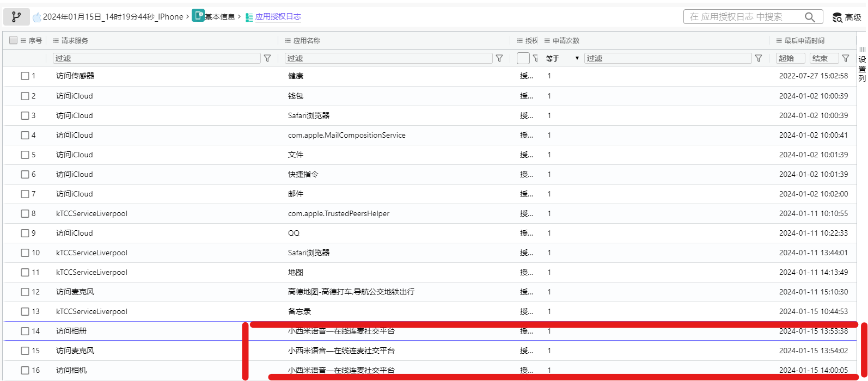Select the QQ app name cell
This screenshot has width=868, height=381.
pyautogui.click(x=294, y=233)
